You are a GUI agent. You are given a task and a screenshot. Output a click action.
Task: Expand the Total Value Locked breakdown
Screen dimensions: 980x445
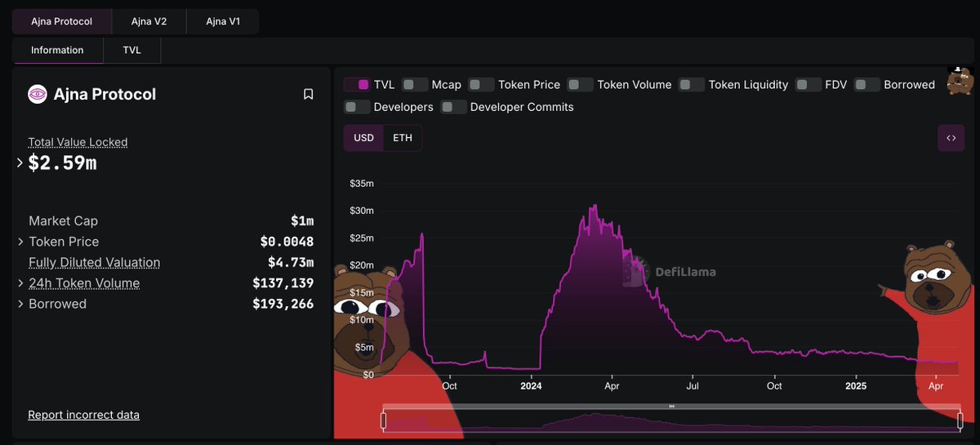point(20,162)
